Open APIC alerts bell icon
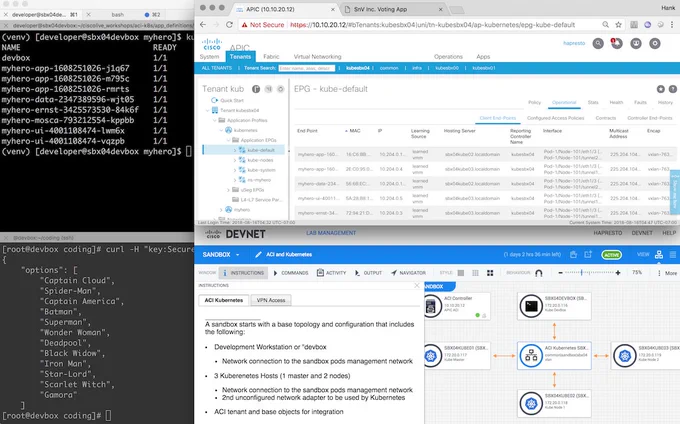The image size is (680, 424). tap(617, 43)
